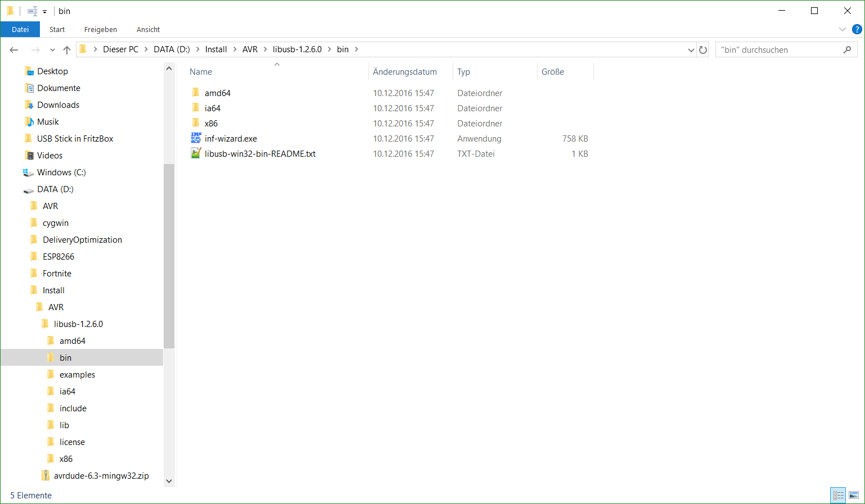The image size is (865, 504).
Task: Select the lib folder in tree
Action: [64, 425]
